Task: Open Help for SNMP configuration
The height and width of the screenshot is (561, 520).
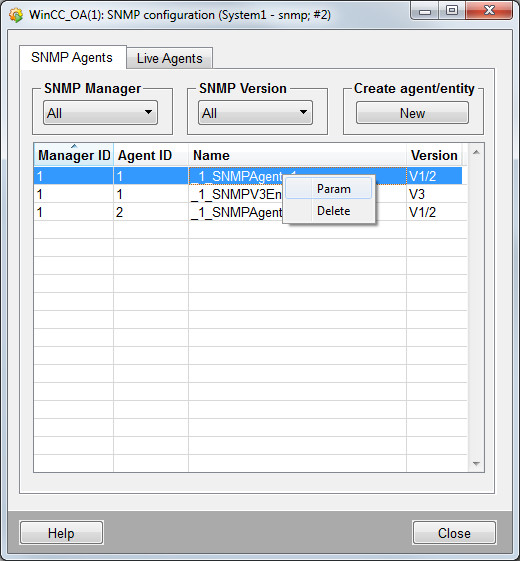Action: click(62, 533)
